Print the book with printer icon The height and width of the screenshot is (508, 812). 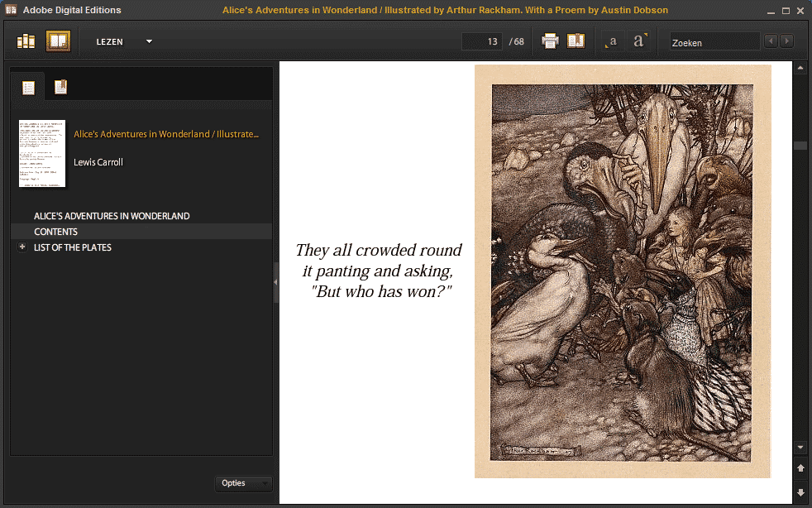(549, 41)
